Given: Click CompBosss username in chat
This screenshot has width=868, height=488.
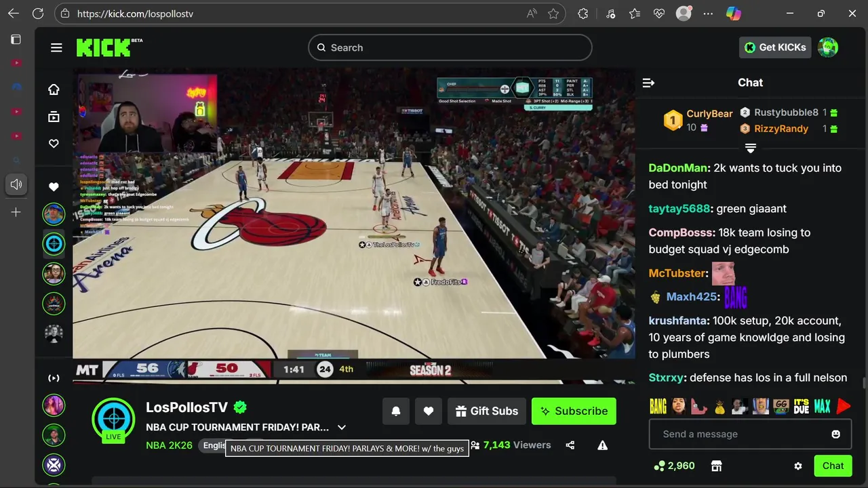Looking at the screenshot, I should pos(682,232).
